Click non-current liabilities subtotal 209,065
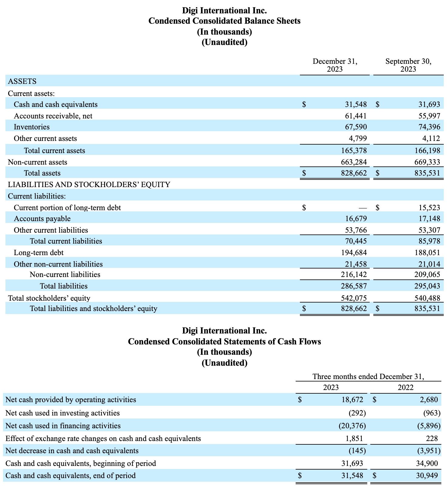448x489 pixels. [x=427, y=275]
